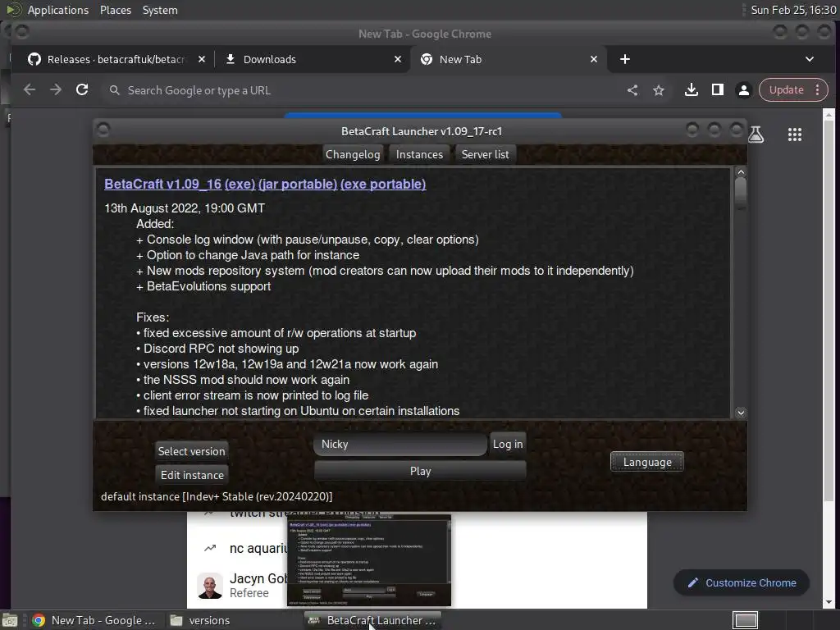840x630 pixels.
Task: Switch to BetaCraft Launcher taskbar item
Action: 373,620
